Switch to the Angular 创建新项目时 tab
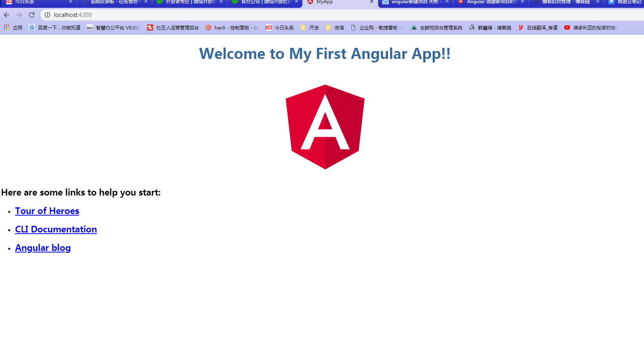The height and width of the screenshot is (364, 644). click(x=490, y=2)
